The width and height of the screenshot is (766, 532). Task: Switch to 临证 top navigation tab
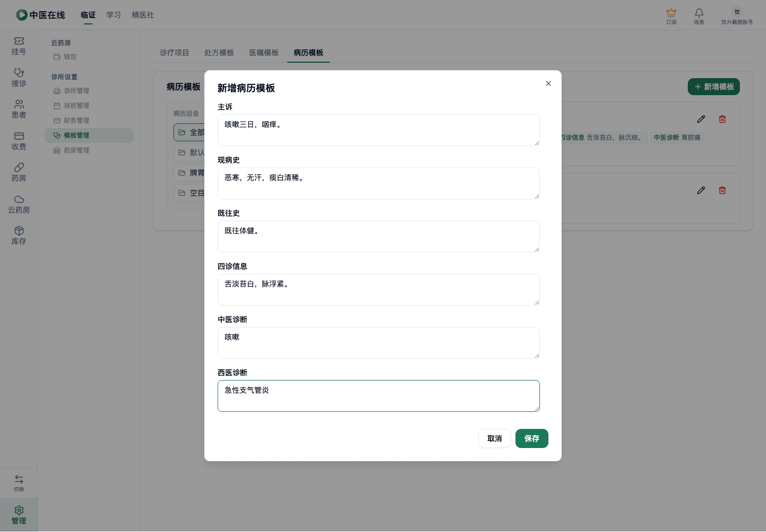click(x=88, y=15)
